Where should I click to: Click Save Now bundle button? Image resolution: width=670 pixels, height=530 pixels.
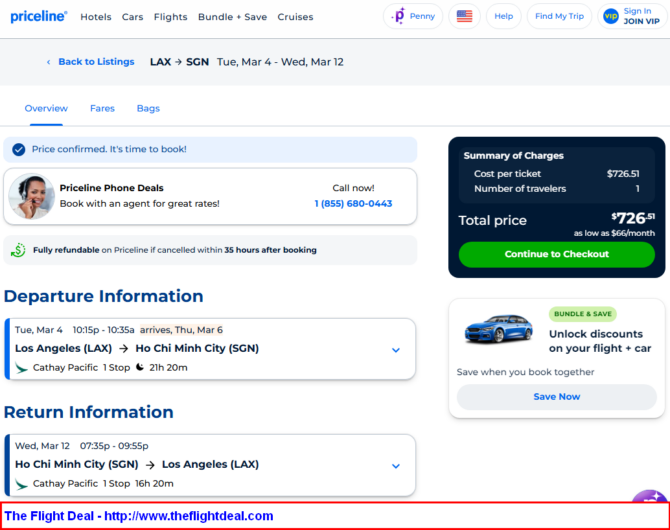click(x=556, y=397)
